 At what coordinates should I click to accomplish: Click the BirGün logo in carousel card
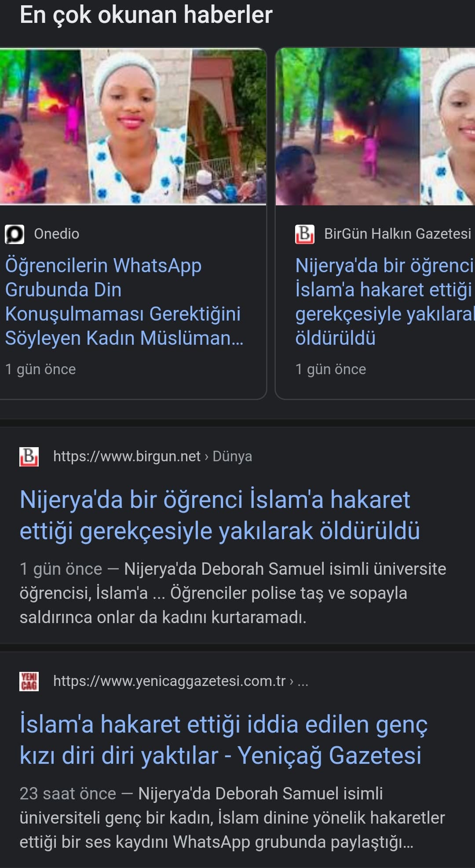coord(304,234)
